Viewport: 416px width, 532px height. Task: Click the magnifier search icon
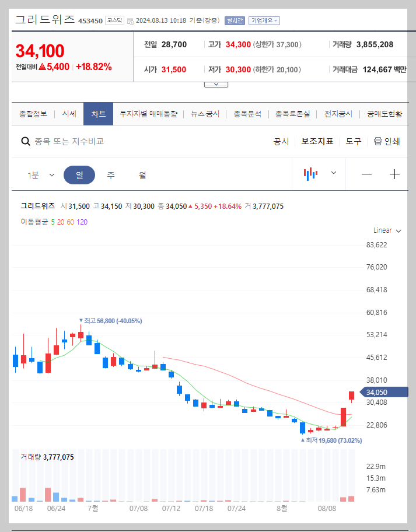26,141
